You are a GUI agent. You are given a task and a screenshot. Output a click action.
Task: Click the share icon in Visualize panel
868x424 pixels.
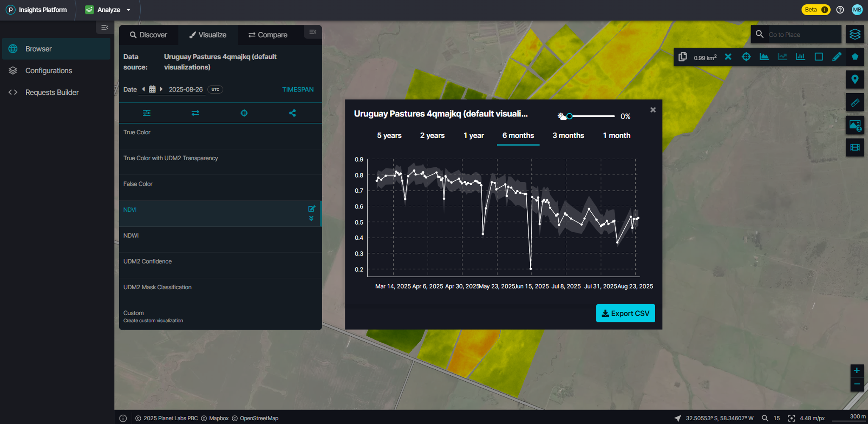point(292,113)
